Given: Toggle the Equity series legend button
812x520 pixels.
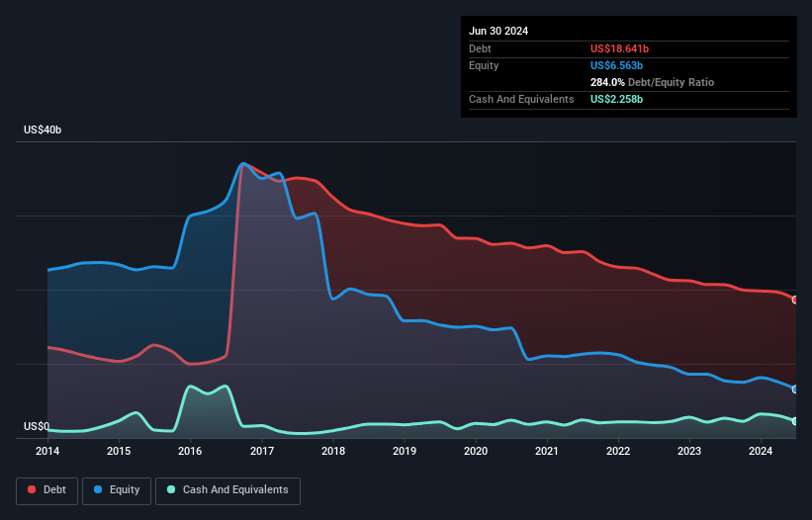Looking at the screenshot, I should [x=117, y=490].
